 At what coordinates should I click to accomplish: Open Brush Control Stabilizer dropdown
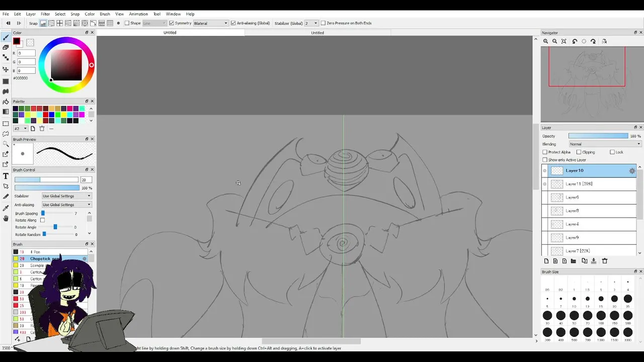(67, 196)
